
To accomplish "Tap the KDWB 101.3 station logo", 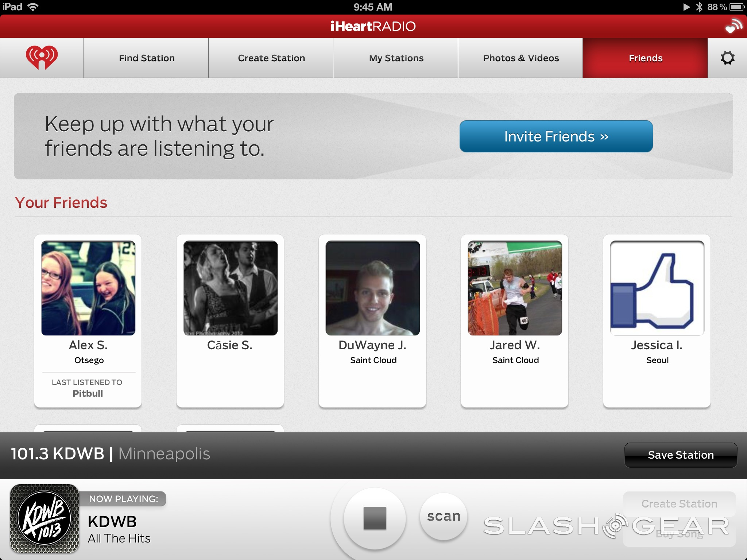I will click(x=44, y=518).
